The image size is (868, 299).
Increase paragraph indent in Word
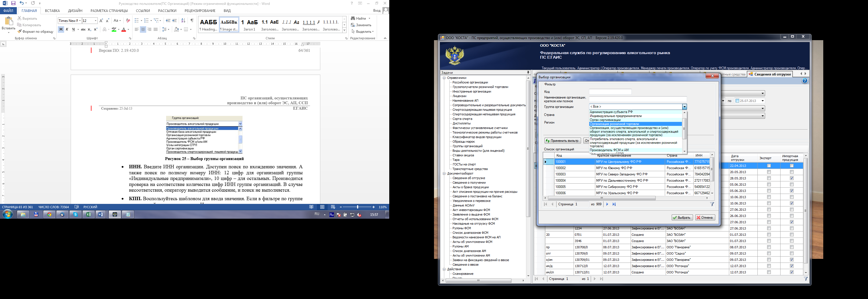pyautogui.click(x=174, y=21)
